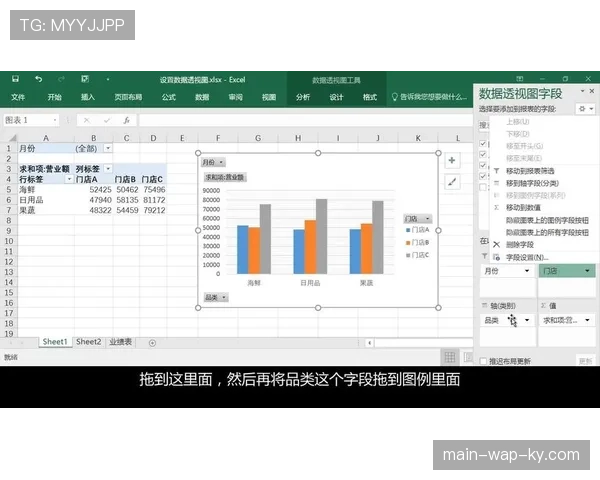Click the orange 门店B legend swatch
This screenshot has width=600, height=480.
[x=408, y=243]
